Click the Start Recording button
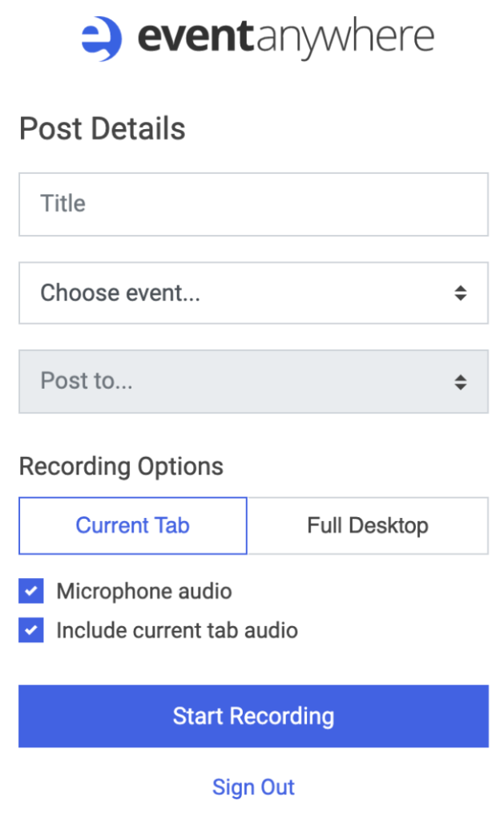 coord(253,716)
